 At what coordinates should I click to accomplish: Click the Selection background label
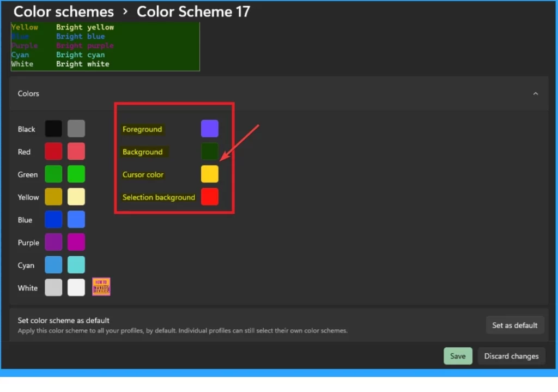[x=159, y=197]
